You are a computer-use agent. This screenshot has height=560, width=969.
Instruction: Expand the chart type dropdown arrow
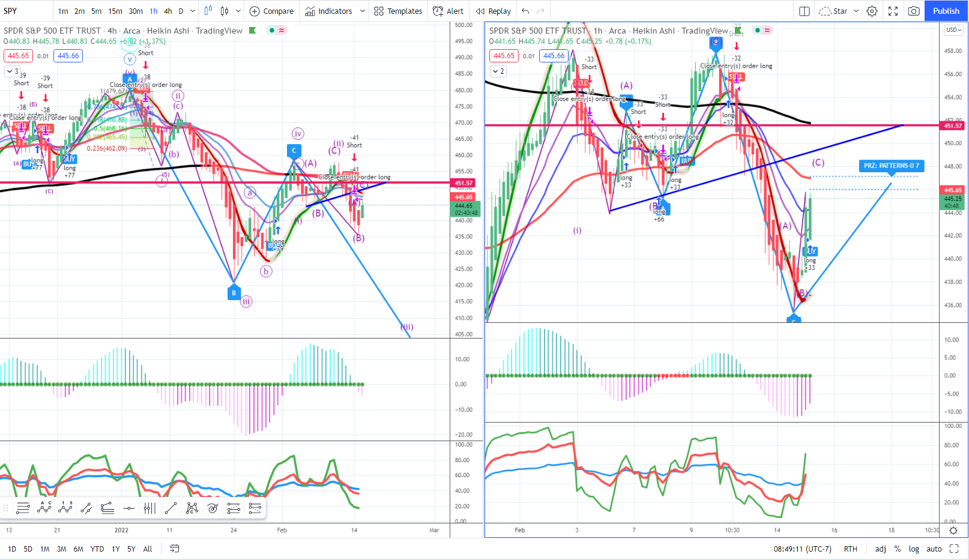coord(238,11)
